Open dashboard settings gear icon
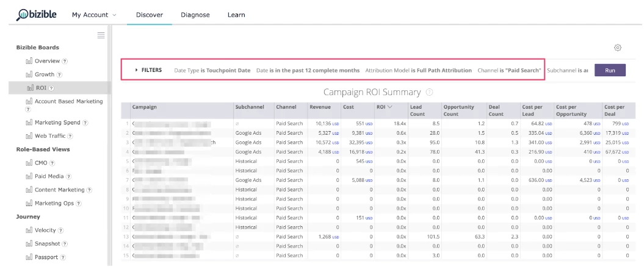The height and width of the screenshot is (275, 644). point(618,48)
